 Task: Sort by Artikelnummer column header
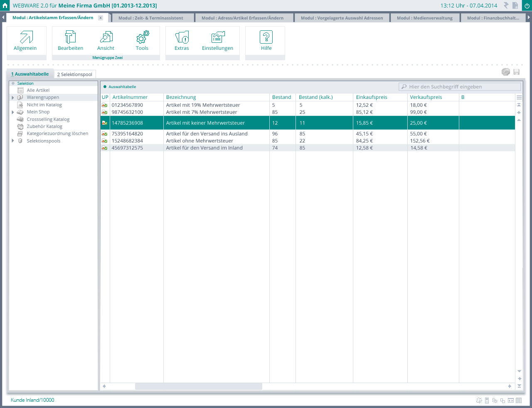pos(130,97)
